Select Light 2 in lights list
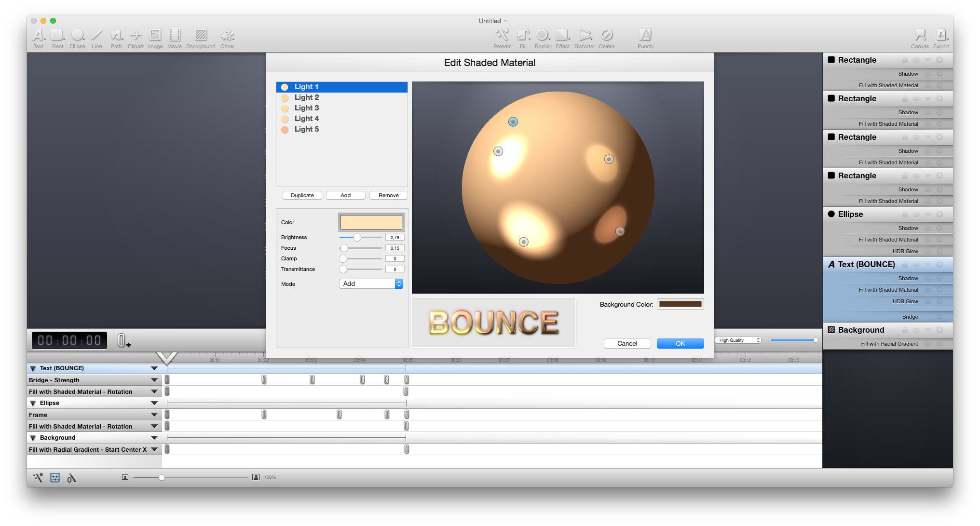Screen dimensions: 980x526 [x=342, y=97]
